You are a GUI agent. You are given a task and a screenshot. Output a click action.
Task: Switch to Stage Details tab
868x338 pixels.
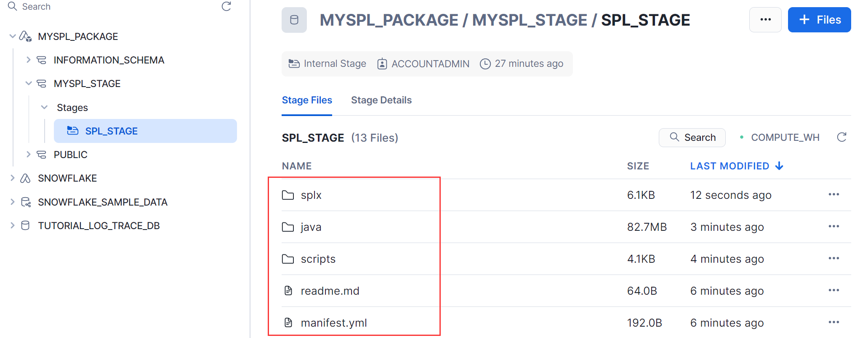pyautogui.click(x=381, y=100)
